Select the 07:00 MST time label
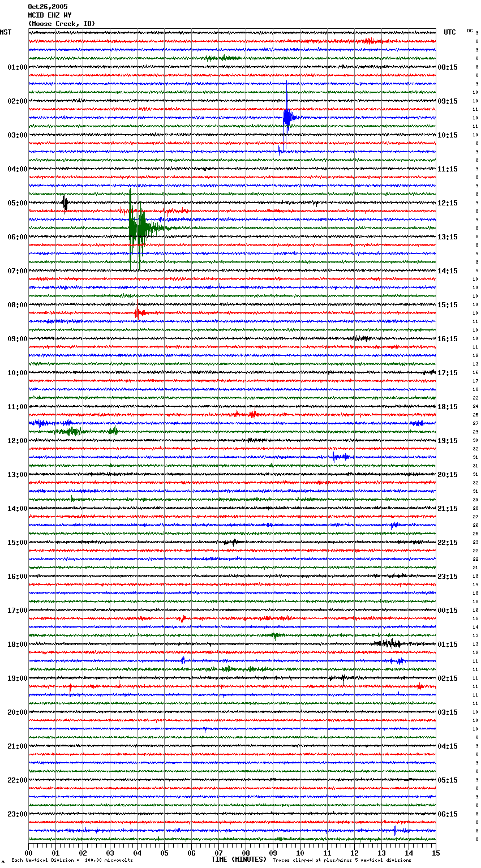 [17, 271]
